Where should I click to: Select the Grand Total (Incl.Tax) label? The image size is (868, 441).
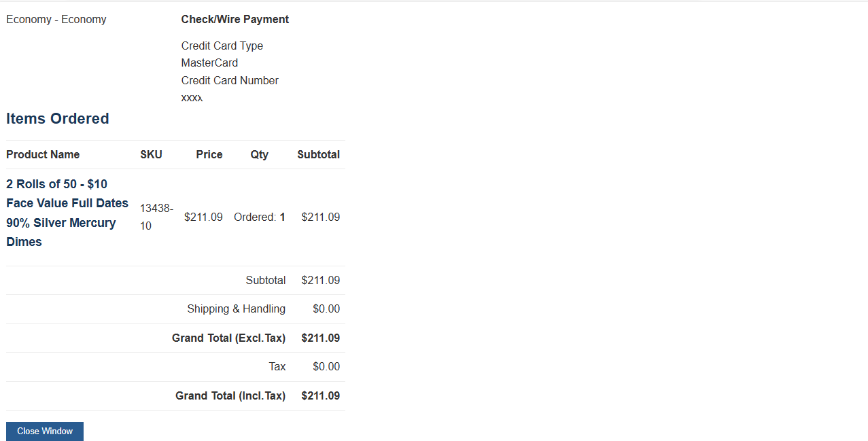(x=230, y=395)
